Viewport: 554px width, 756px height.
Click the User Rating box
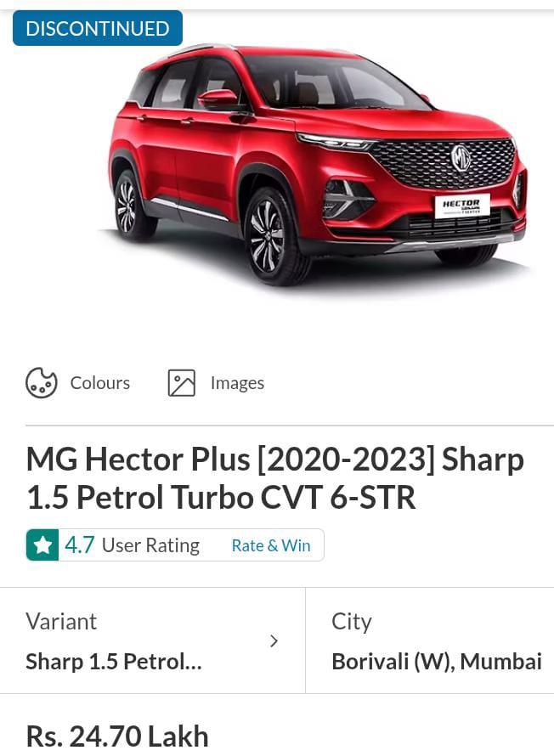[x=175, y=545]
